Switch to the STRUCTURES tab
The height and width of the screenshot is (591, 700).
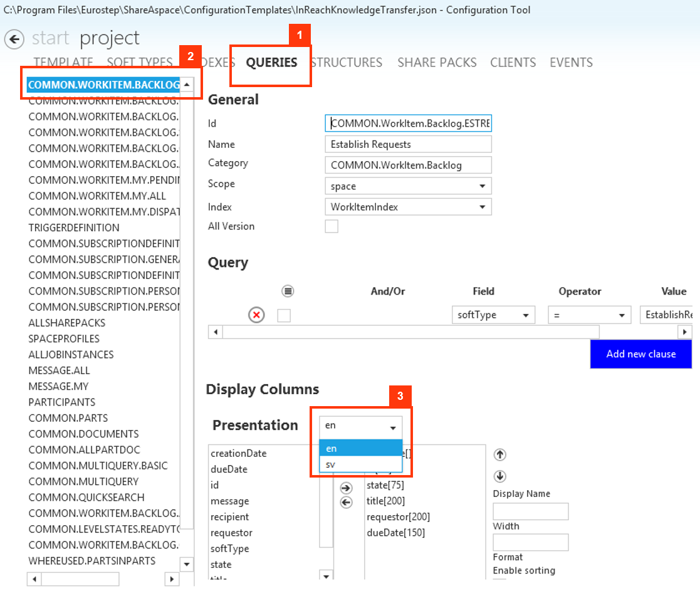click(x=347, y=62)
